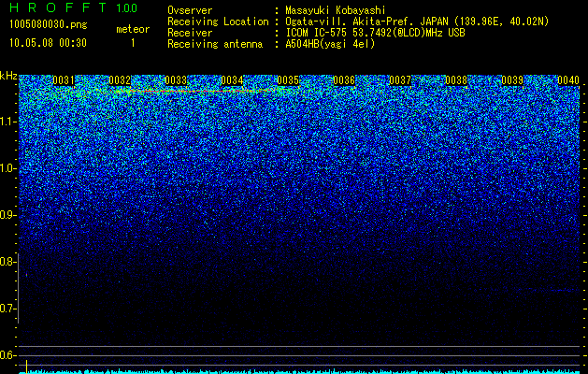Click the 0040 time marker
Image resolution: width=588 pixels, height=374 pixels.
click(568, 80)
